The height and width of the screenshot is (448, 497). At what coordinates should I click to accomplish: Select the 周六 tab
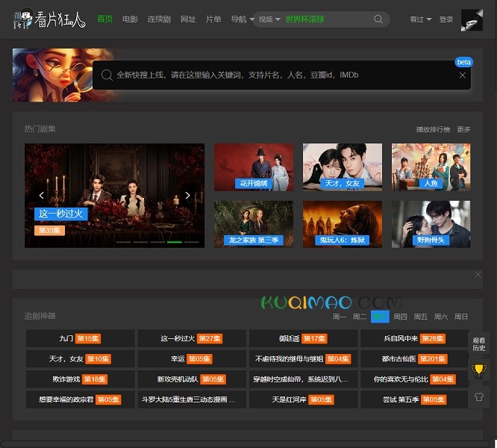(x=440, y=317)
